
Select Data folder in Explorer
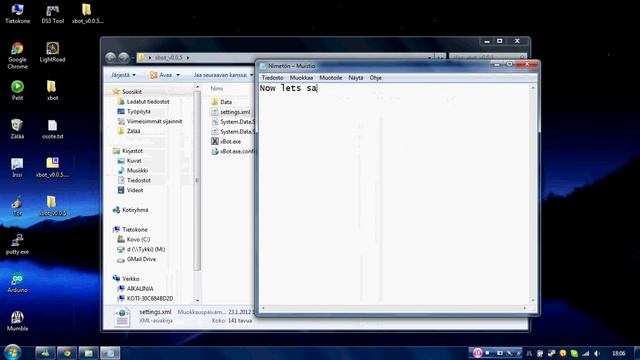[222, 102]
